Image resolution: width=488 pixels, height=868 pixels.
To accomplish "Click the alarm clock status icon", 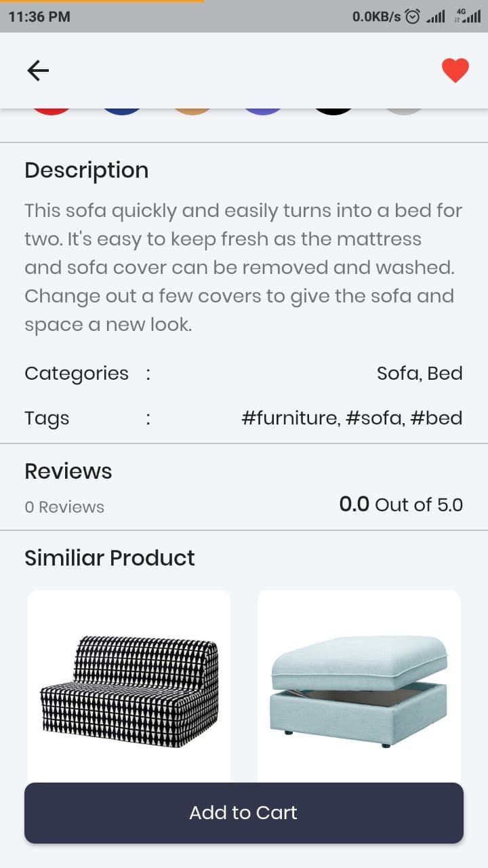I will point(412,16).
